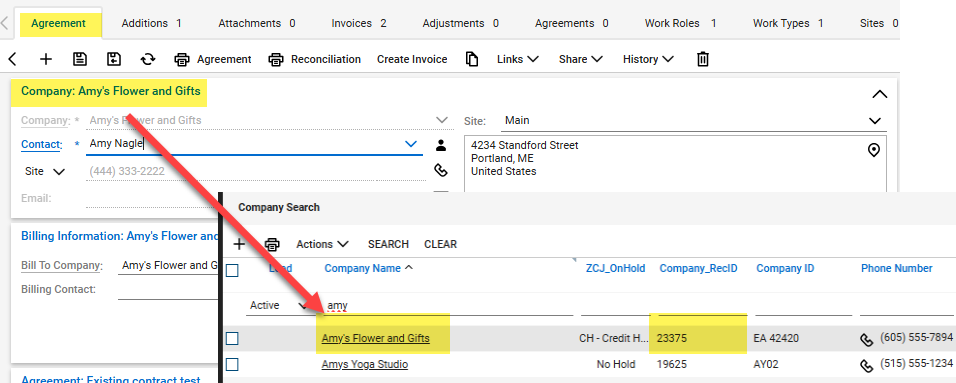Refresh the agreement with the refresh icon
This screenshot has height=383, width=956.
pyautogui.click(x=148, y=59)
